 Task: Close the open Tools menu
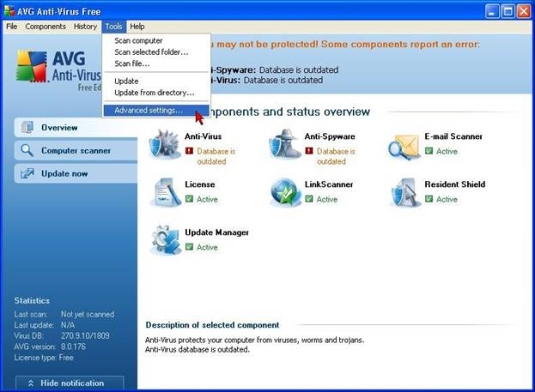click(x=113, y=27)
